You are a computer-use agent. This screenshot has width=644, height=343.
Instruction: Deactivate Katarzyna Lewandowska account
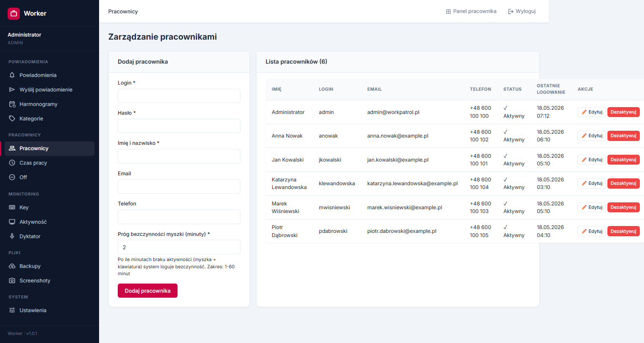(x=623, y=183)
